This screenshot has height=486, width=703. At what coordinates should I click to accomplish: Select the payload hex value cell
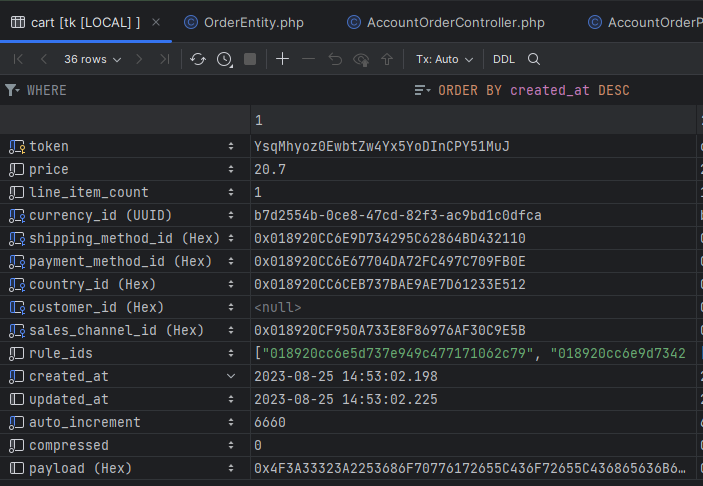click(x=473, y=468)
